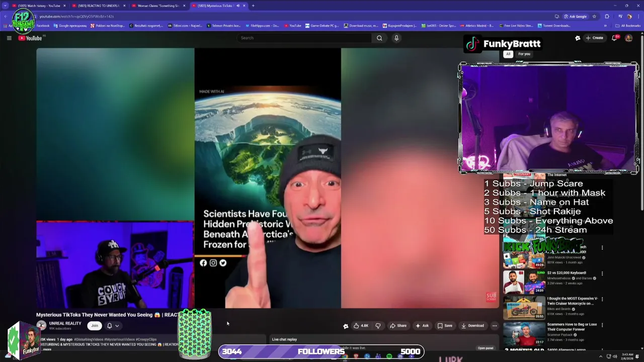Open more actions ellipsis under video

(495, 325)
